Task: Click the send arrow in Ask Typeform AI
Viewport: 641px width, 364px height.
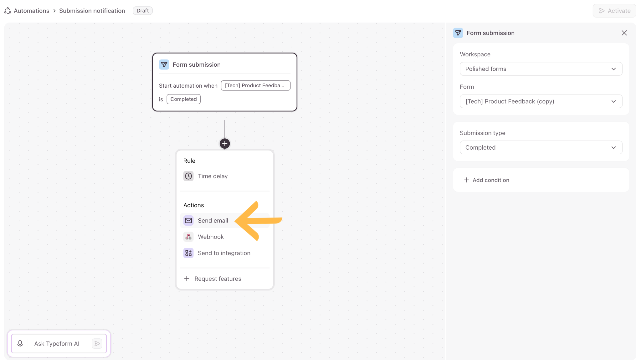Action: [97, 344]
